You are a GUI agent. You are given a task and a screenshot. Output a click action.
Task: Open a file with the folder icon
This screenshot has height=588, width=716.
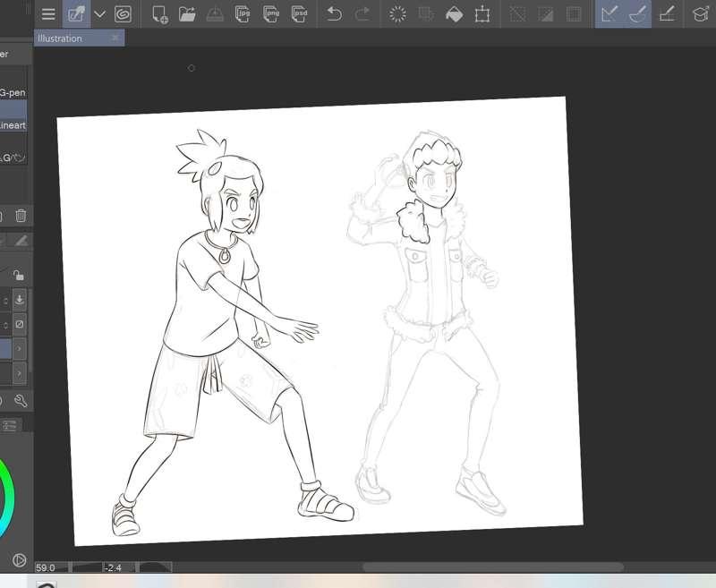(x=187, y=14)
